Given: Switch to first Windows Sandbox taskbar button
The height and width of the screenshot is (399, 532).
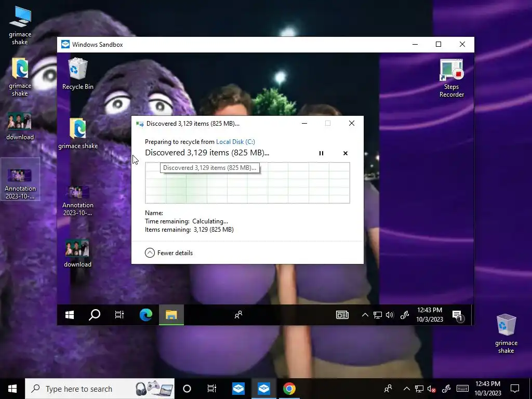Looking at the screenshot, I should [x=238, y=389].
